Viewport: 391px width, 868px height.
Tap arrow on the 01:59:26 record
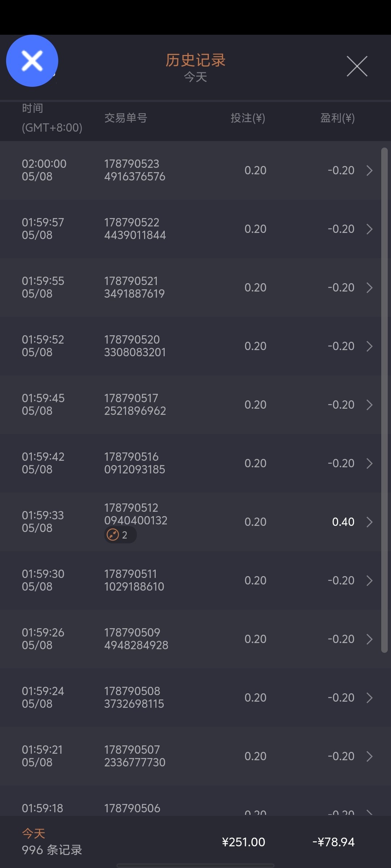pos(369,639)
